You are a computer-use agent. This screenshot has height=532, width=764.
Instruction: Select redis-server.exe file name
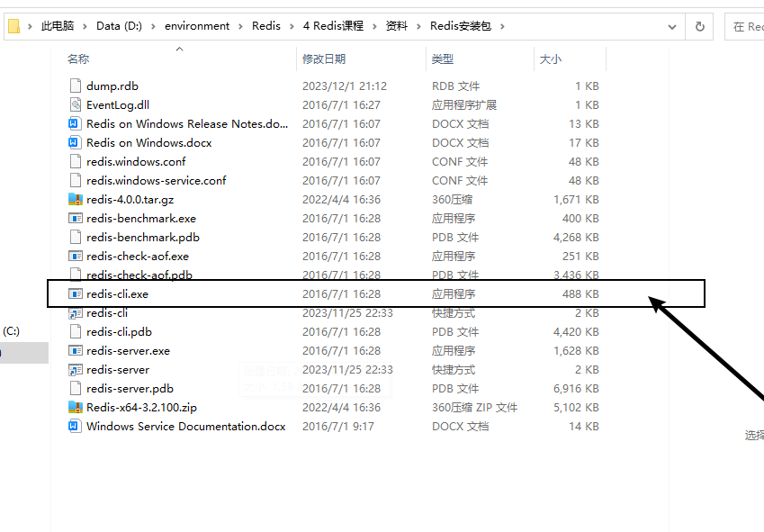(128, 351)
